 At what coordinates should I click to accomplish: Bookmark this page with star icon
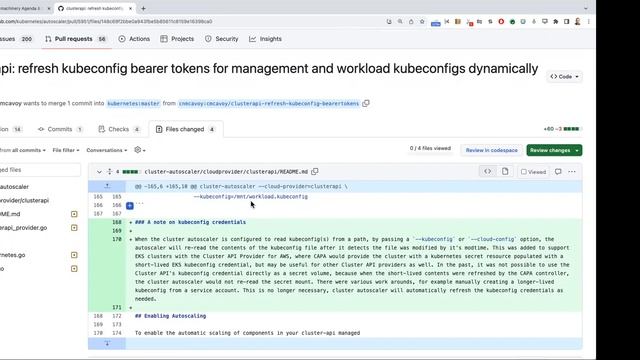tap(422, 22)
